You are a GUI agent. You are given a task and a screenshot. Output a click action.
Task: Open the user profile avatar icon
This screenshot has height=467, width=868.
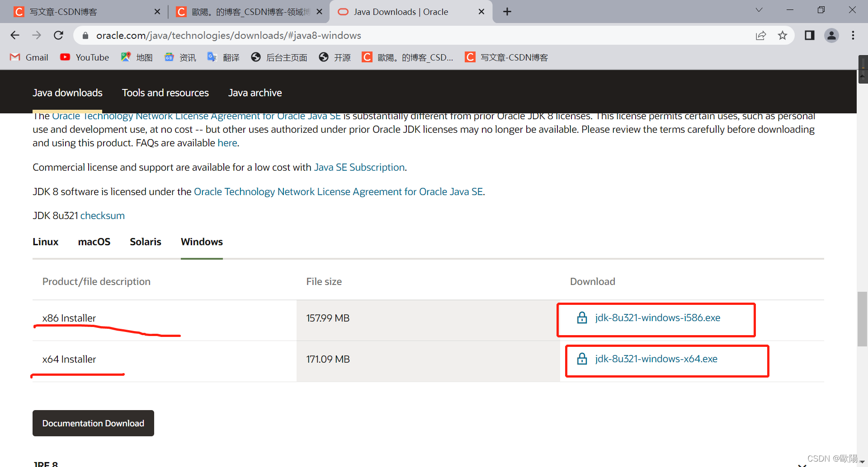click(831, 35)
